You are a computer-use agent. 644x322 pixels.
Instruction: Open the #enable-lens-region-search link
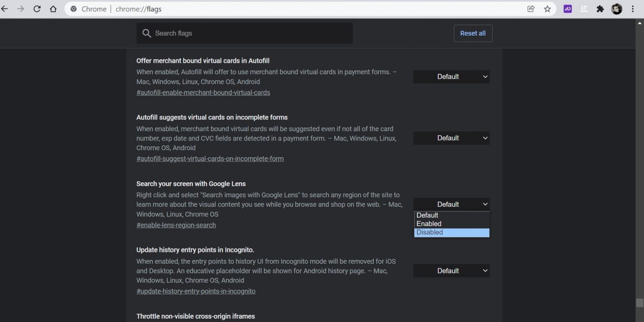click(176, 225)
